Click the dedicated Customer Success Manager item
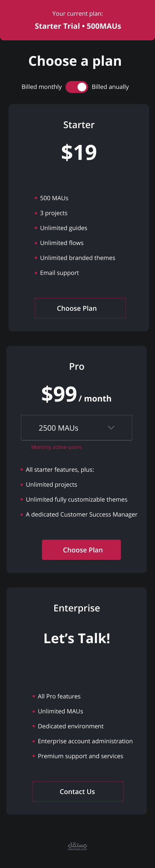155x868 pixels. (81, 514)
